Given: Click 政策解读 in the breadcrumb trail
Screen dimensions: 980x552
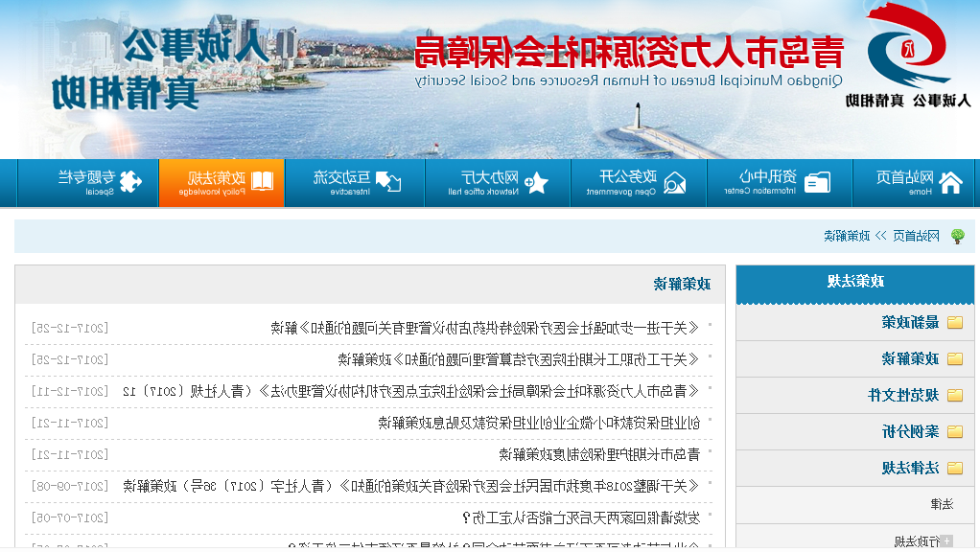Looking at the screenshot, I should (847, 236).
